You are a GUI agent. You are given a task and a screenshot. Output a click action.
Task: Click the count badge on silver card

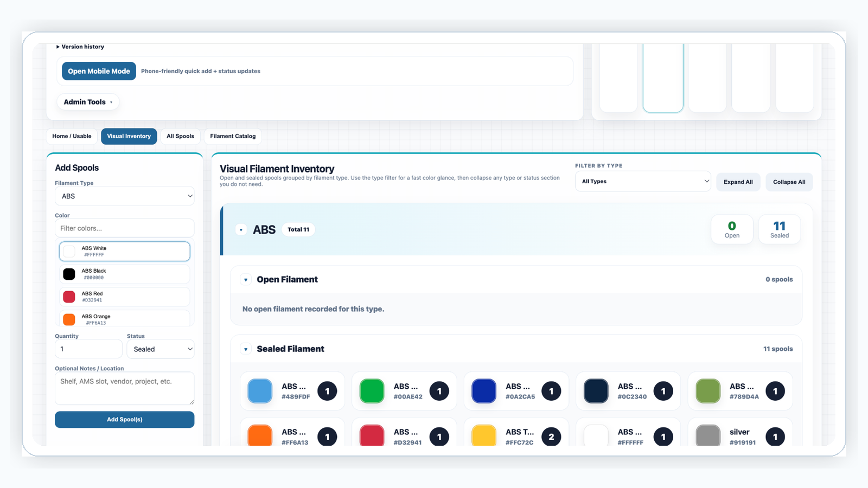click(775, 436)
